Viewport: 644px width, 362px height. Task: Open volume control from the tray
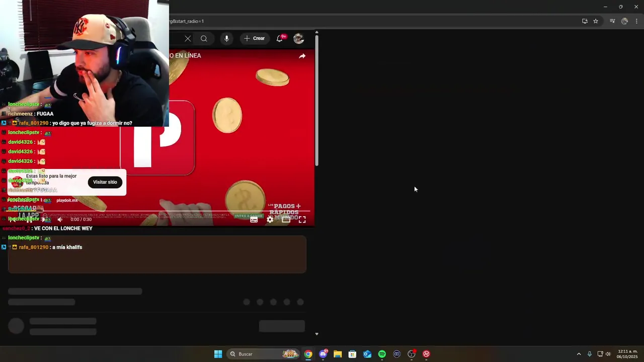tap(608, 354)
